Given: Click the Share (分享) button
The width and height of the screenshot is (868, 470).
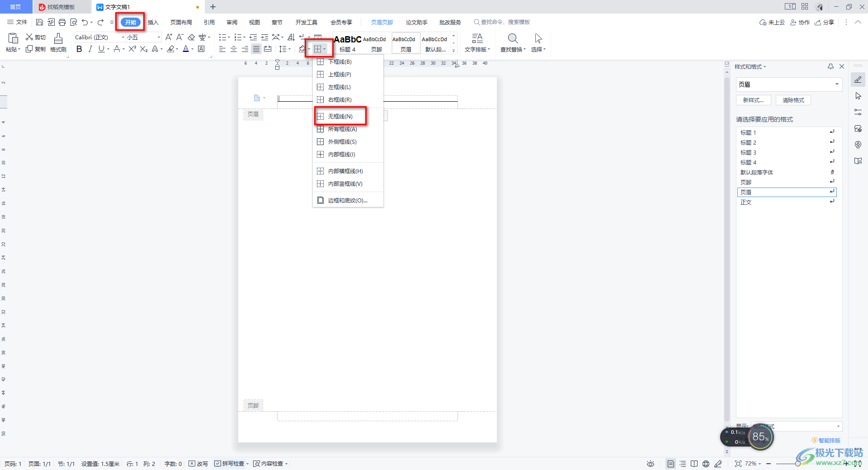Looking at the screenshot, I should (825, 22).
